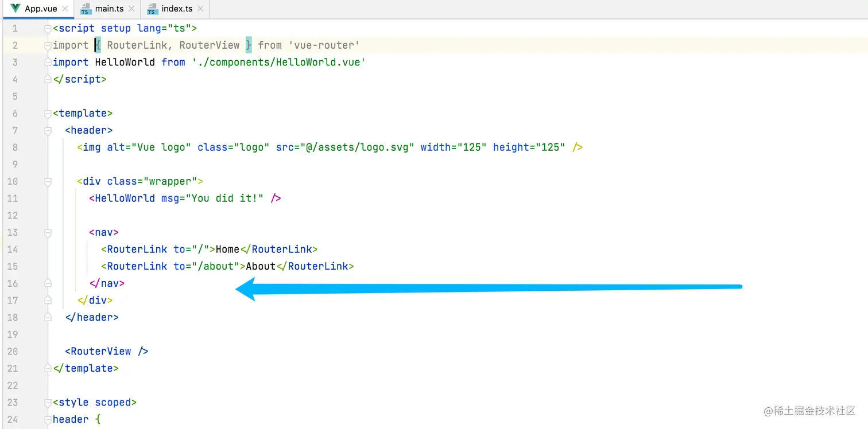Click the width="125" attribute

pyautogui.click(x=454, y=147)
